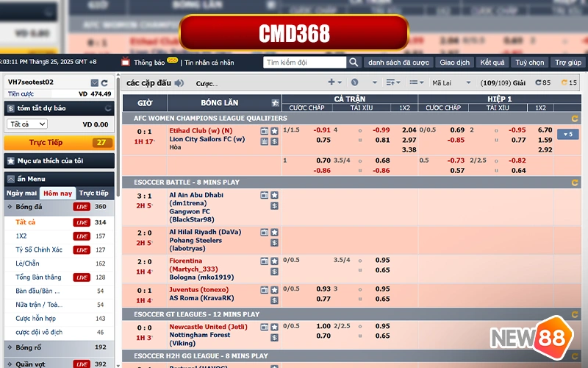Open the Kết quả menu

click(x=492, y=63)
